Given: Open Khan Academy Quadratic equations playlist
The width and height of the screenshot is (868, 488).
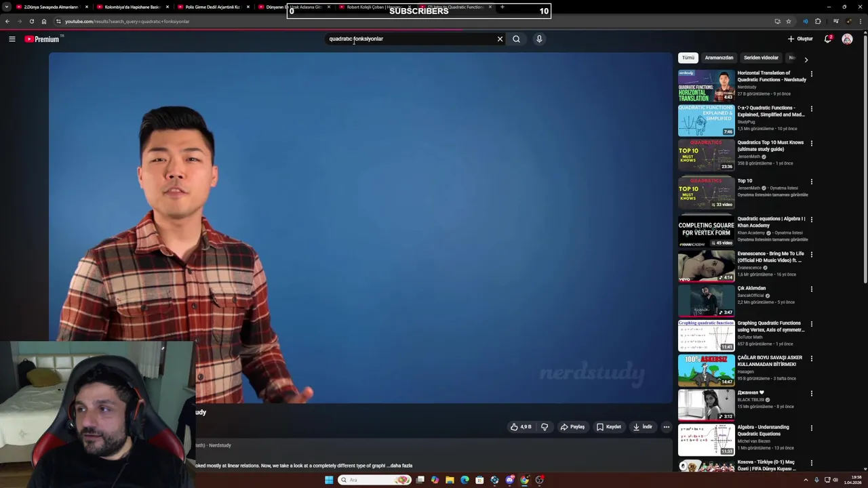Looking at the screenshot, I should 706,231.
